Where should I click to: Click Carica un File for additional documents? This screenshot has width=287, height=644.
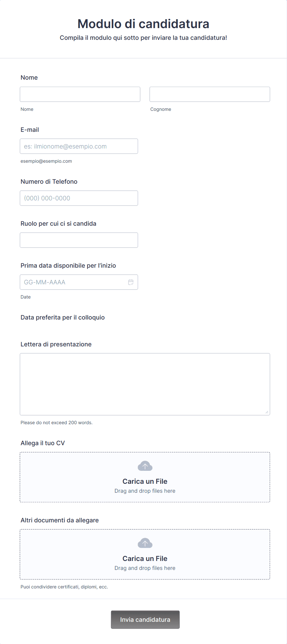click(145, 558)
